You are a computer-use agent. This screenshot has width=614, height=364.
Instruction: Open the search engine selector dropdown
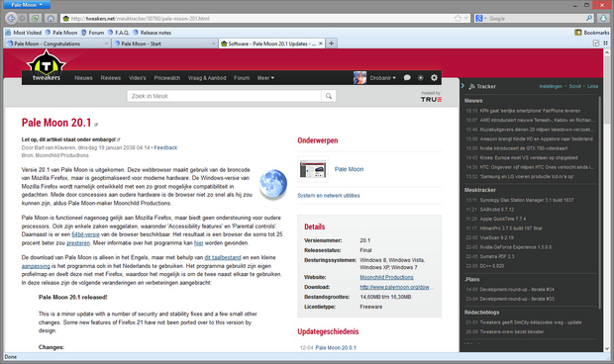[x=481, y=18]
